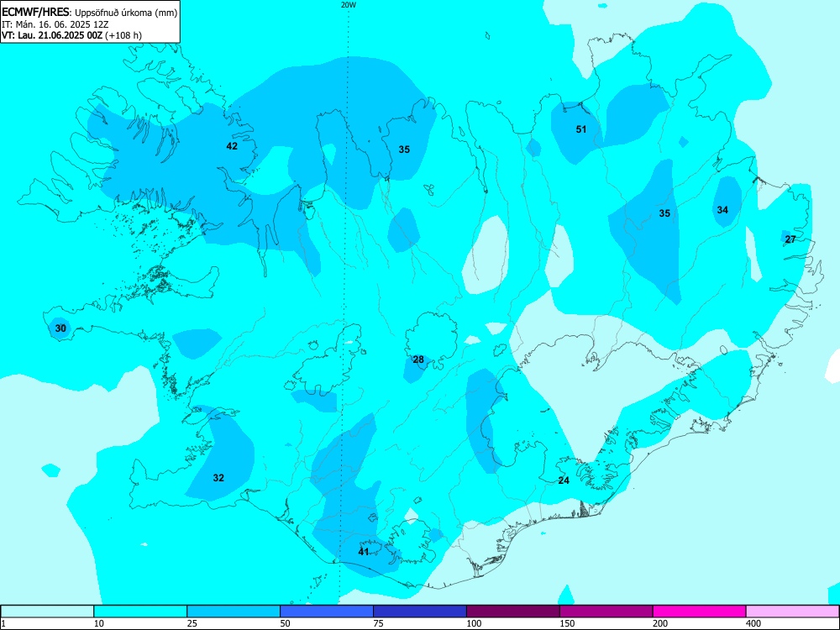Click the 100–150 mm legend color swatch
The height and width of the screenshot is (630, 840).
pyautogui.click(x=513, y=612)
